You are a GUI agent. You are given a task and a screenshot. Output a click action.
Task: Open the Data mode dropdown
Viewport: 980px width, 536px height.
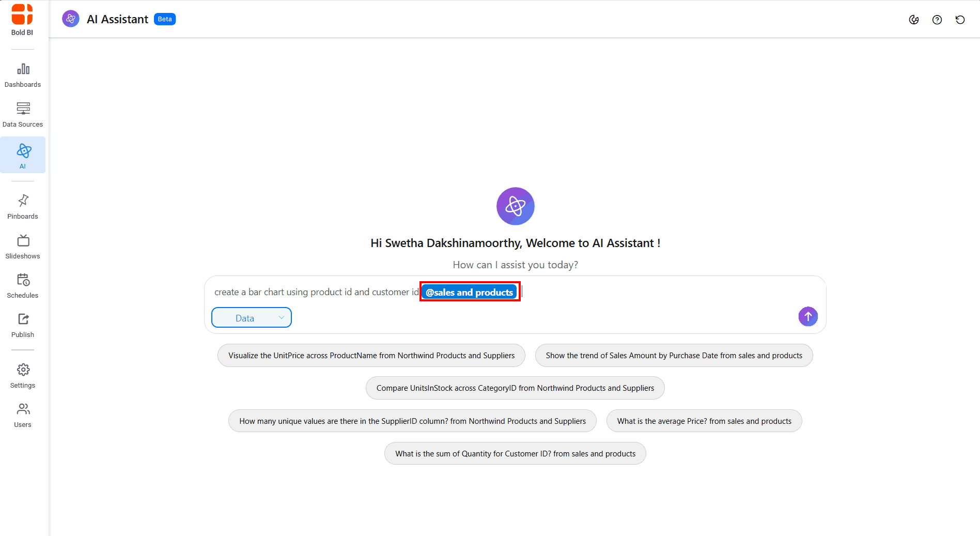(x=252, y=318)
